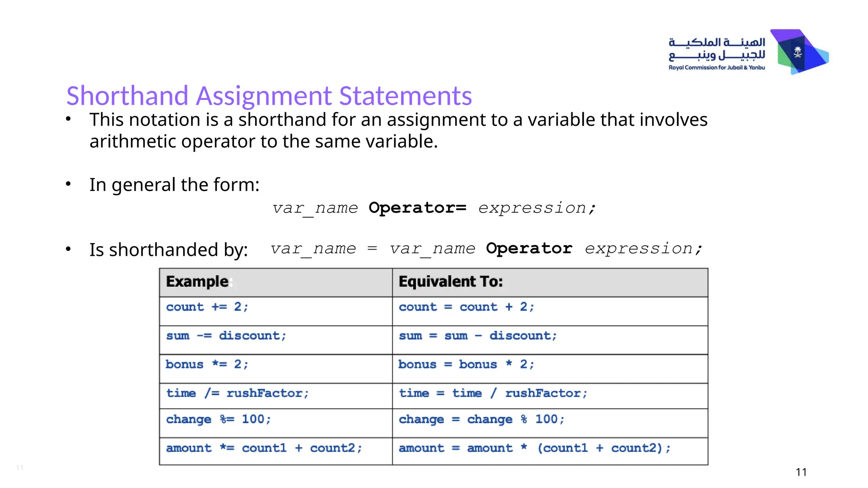This screenshot has width=868, height=488.
Task: Click the 'sum = sum - discount;' cell
Action: (550, 340)
